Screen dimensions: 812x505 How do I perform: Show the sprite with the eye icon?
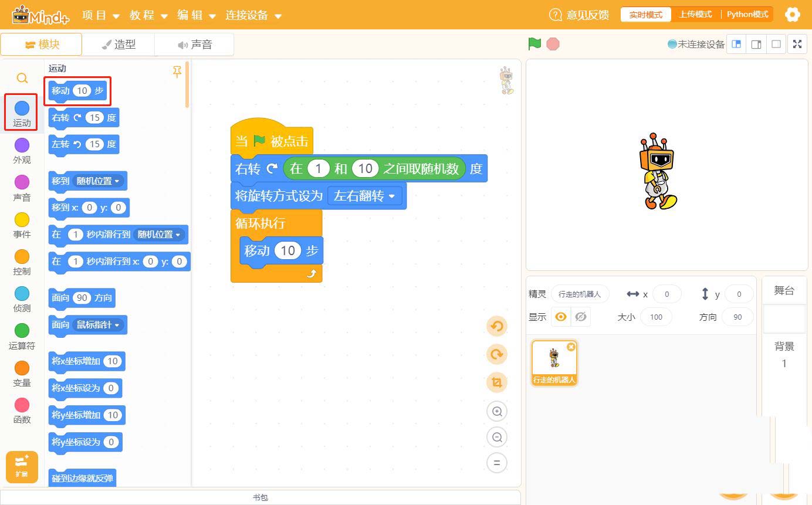click(561, 317)
